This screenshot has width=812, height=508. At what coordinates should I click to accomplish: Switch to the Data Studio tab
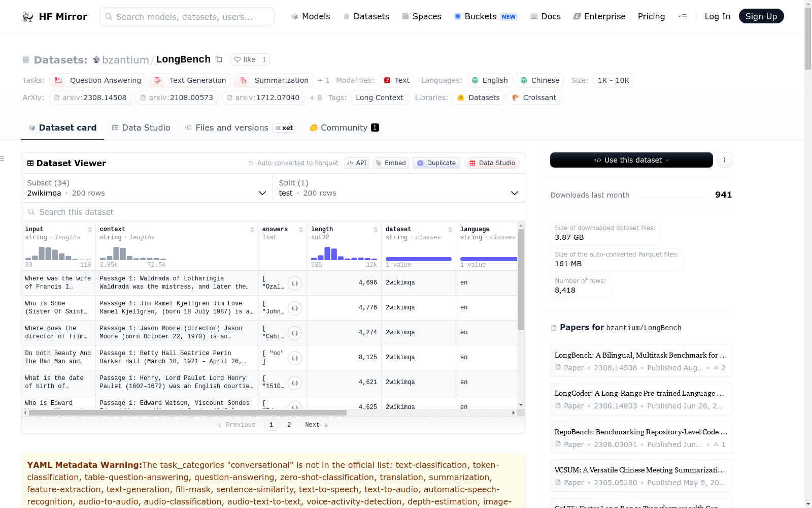pyautogui.click(x=141, y=128)
